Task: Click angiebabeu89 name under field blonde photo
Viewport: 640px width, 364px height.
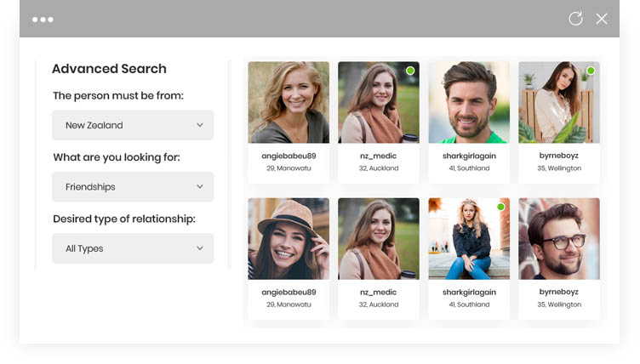Action: pos(289,156)
